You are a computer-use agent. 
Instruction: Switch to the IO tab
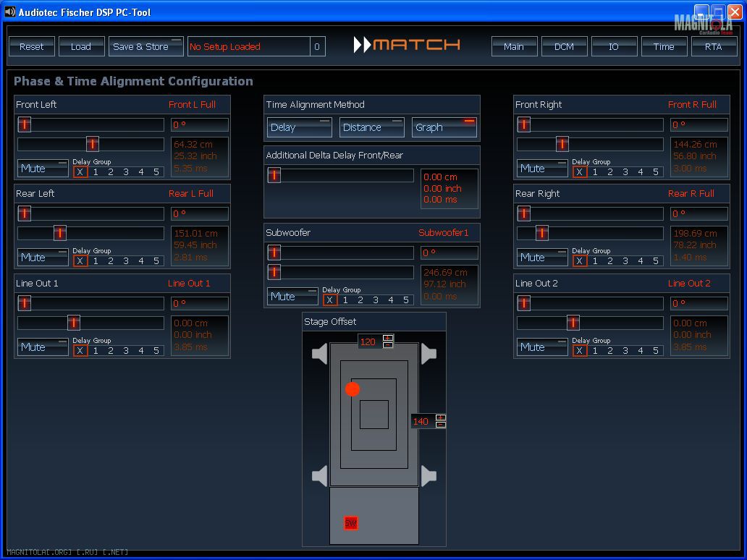coord(614,46)
